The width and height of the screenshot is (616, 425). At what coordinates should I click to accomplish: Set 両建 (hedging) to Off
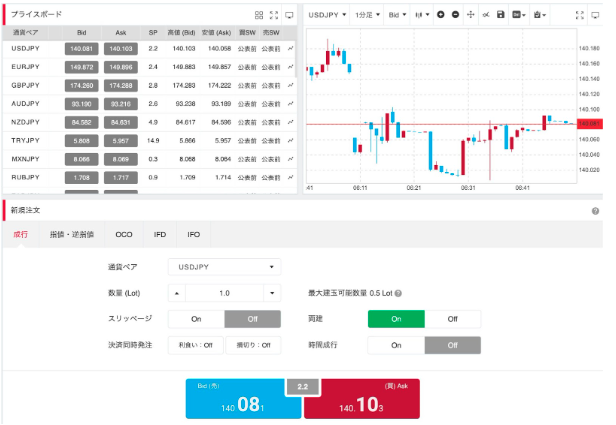pyautogui.click(x=452, y=319)
